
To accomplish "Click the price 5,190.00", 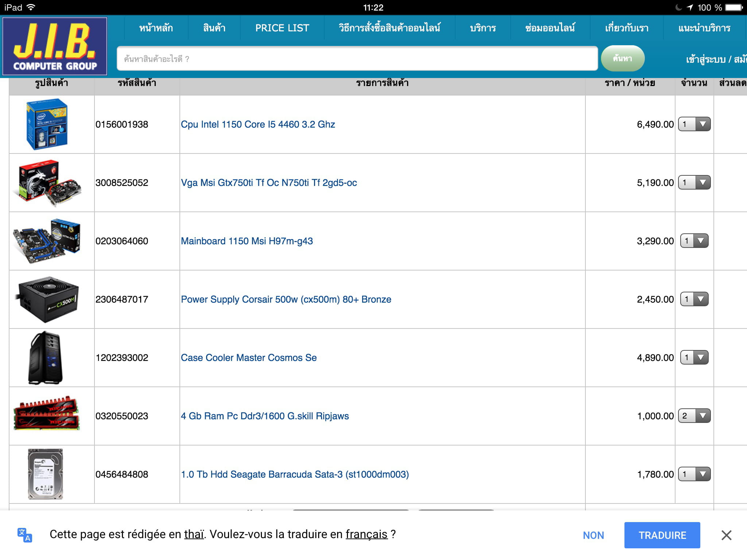I will [x=655, y=183].
